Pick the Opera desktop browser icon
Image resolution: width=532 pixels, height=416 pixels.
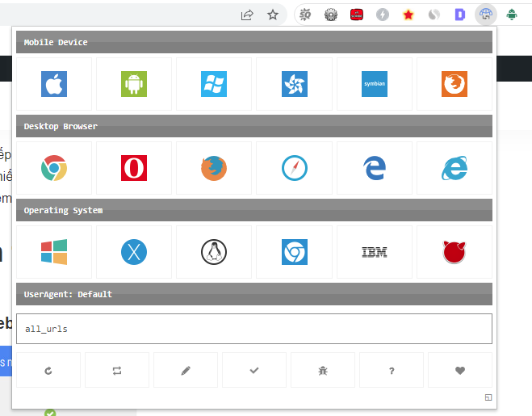[134, 168]
